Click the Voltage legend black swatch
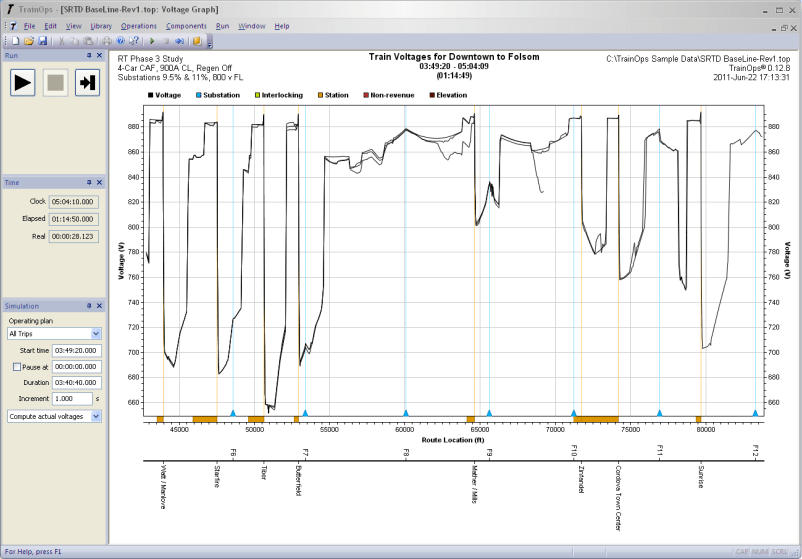The image size is (802, 559). [151, 95]
